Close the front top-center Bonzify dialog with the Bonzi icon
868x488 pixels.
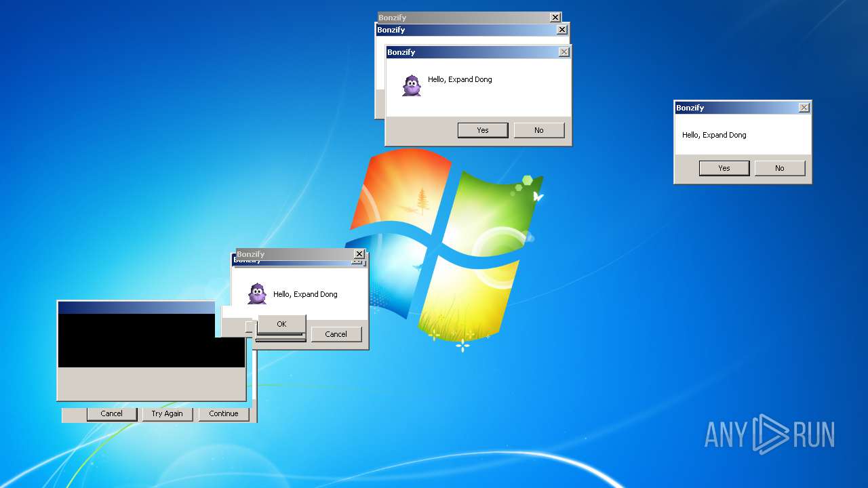564,52
